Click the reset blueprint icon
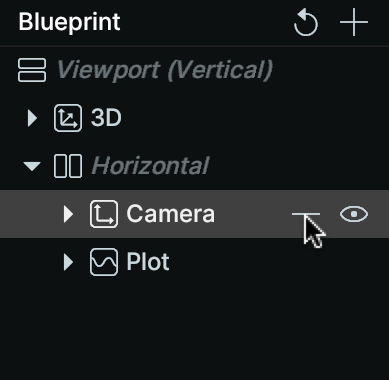 point(306,23)
